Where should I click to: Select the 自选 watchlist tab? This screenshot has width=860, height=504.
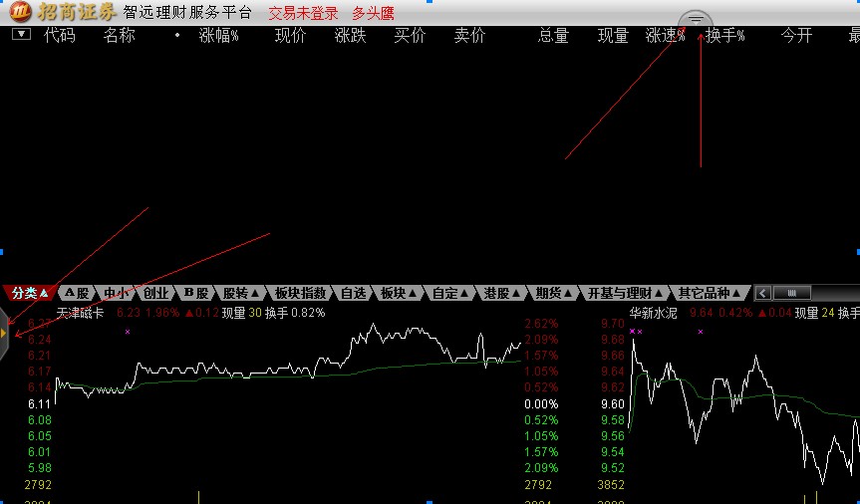[354, 293]
